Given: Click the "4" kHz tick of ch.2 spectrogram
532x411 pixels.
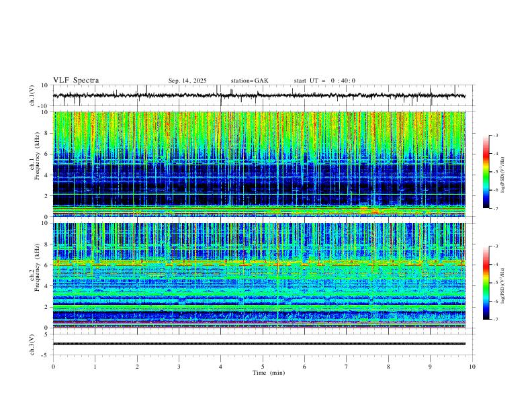Looking at the screenshot, I should pyautogui.click(x=46, y=286).
